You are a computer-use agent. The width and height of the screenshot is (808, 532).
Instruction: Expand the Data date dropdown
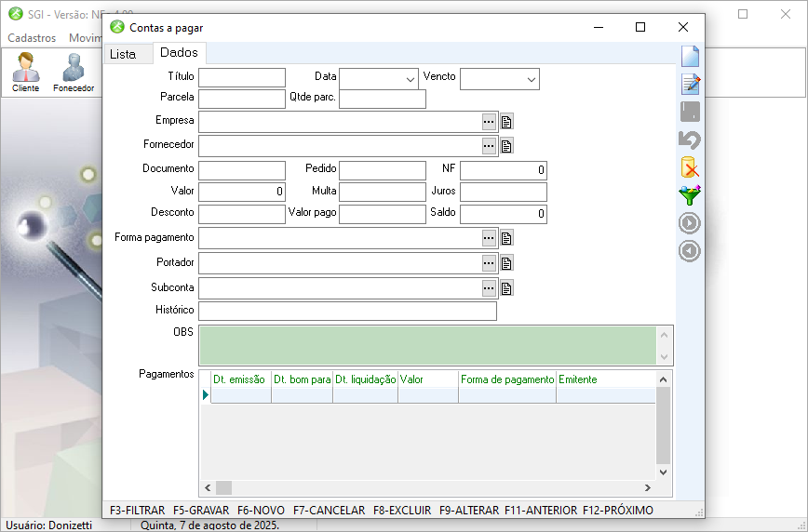pos(411,80)
